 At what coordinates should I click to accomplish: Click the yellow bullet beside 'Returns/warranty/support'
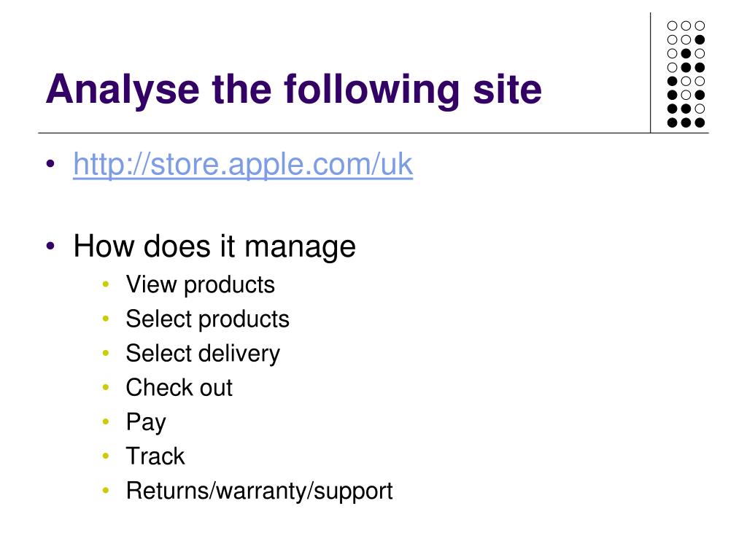point(106,490)
